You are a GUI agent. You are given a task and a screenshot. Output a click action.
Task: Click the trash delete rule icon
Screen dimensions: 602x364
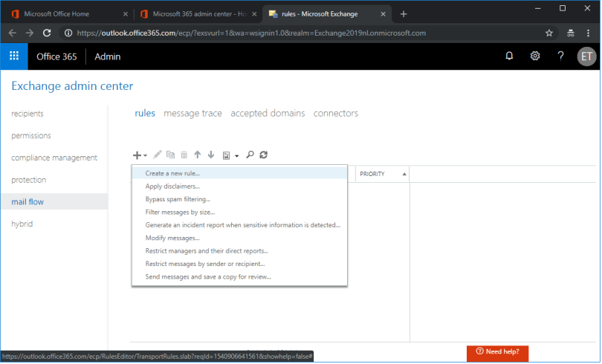coord(184,155)
